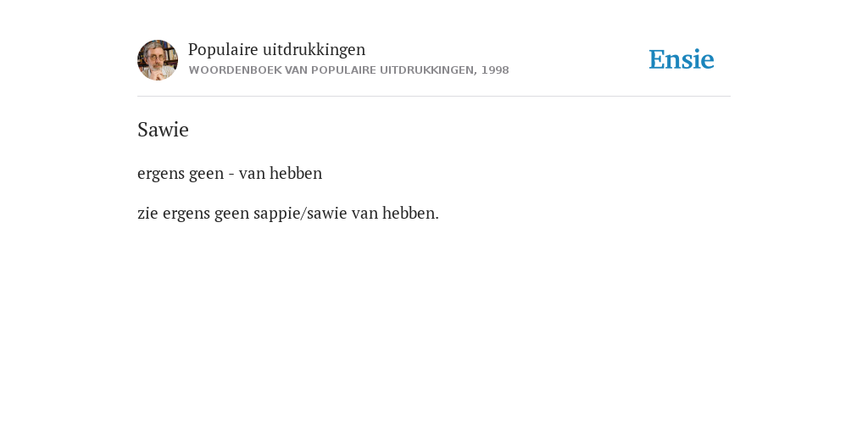This screenshot has width=868, height=434.
Task: Click the word 'Populaire' in the main title
Action: (223, 50)
